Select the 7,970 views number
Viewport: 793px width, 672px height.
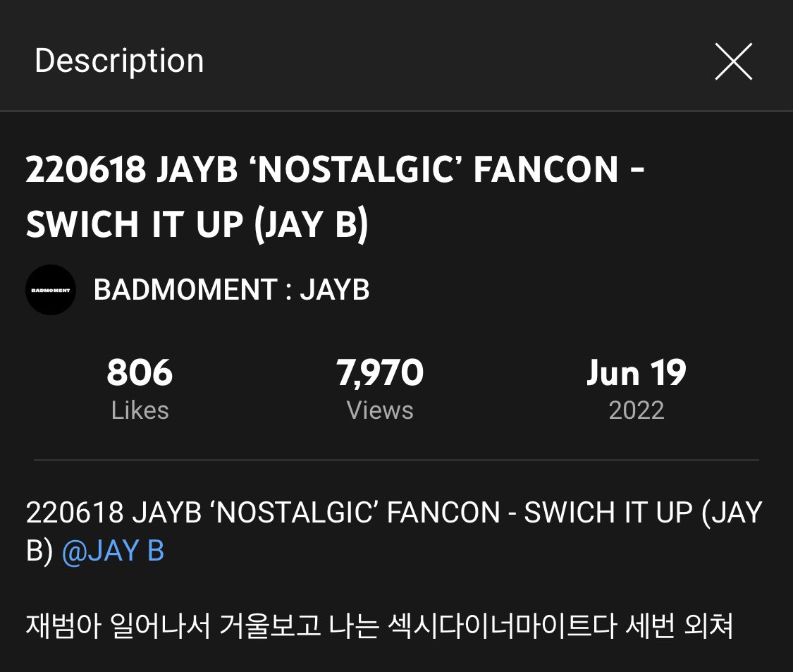380,373
